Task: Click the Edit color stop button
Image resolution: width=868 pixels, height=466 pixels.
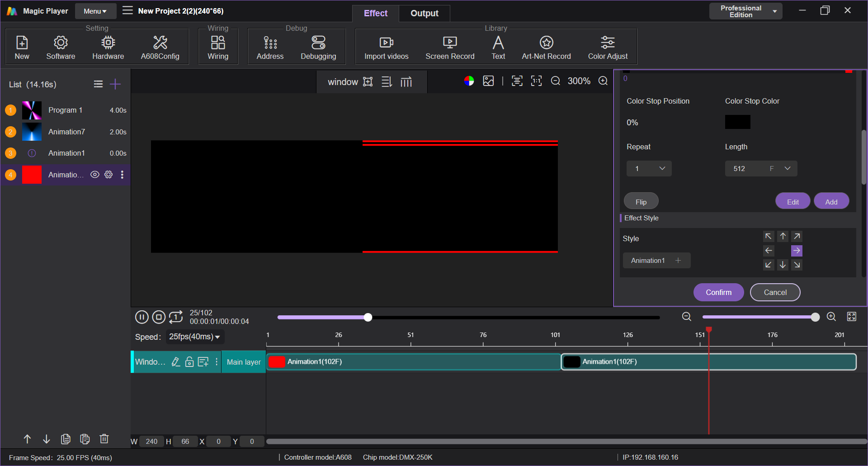Action: (x=793, y=202)
